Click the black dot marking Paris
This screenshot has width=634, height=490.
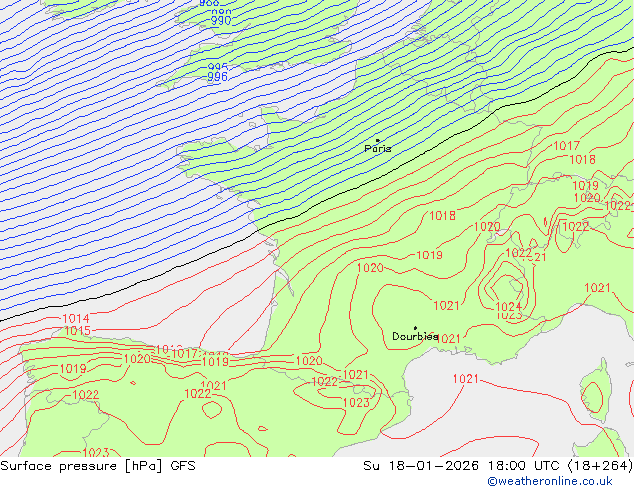[x=378, y=141]
